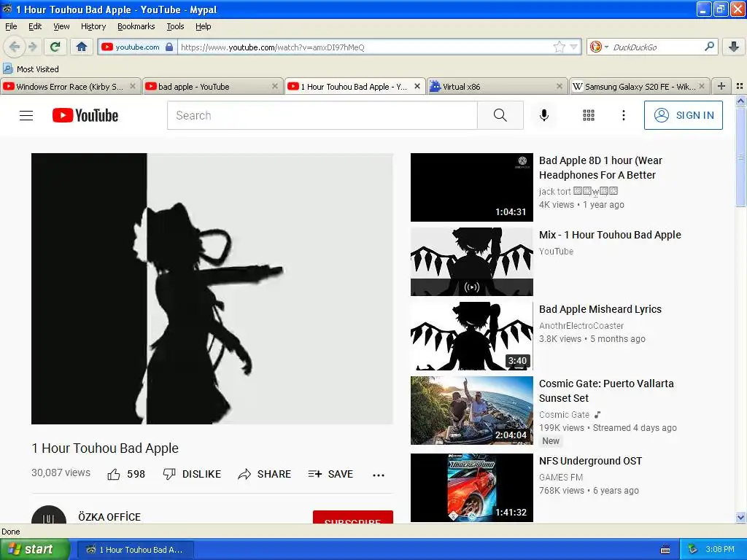Screen dimensions: 747x560
Task: Start voice search with microphone icon
Action: [x=544, y=115]
